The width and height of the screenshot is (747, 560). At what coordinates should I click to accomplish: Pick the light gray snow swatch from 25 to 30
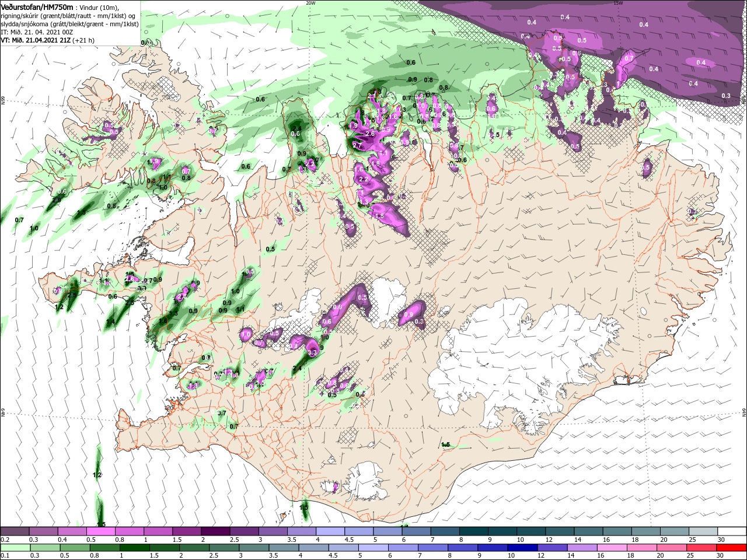click(x=703, y=531)
